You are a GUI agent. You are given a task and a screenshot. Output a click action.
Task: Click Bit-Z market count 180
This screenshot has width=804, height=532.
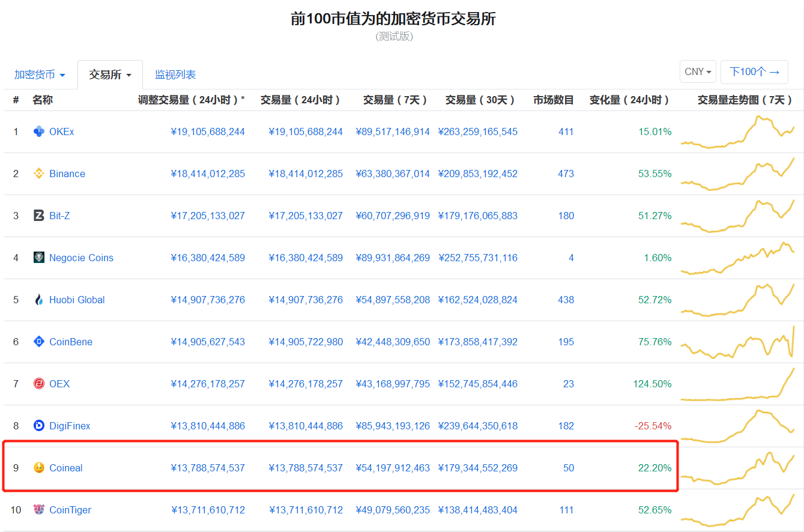coord(566,216)
